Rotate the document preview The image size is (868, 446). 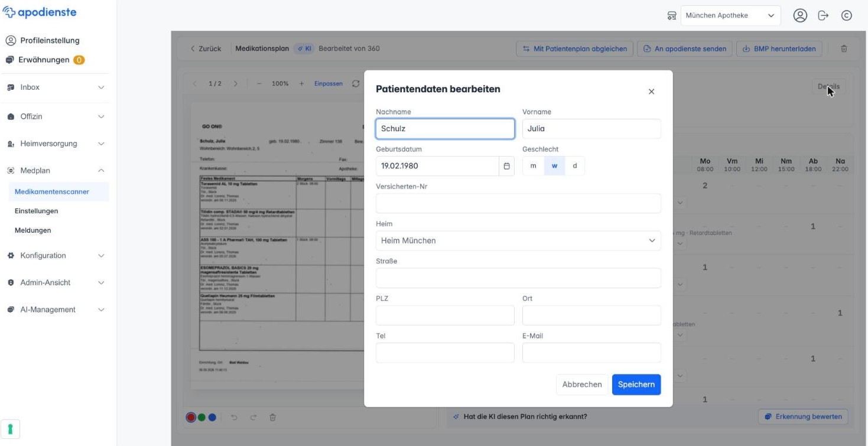pyautogui.click(x=356, y=84)
